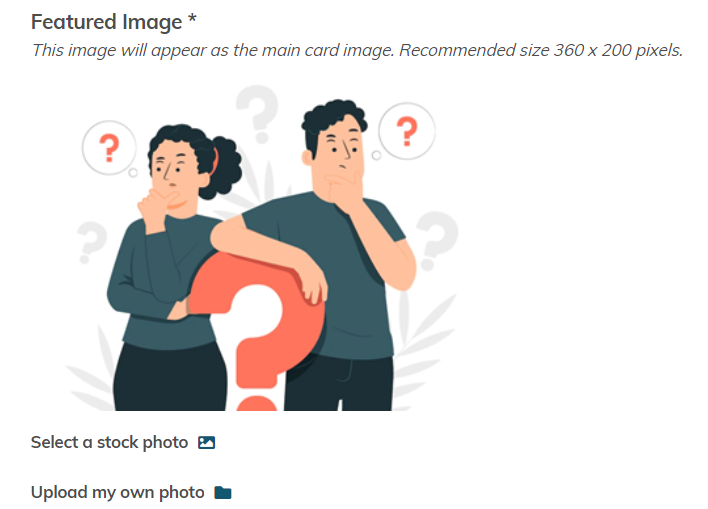Click the faded gray question mark at top of image
The width and height of the screenshot is (708, 509).
pyautogui.click(x=258, y=114)
